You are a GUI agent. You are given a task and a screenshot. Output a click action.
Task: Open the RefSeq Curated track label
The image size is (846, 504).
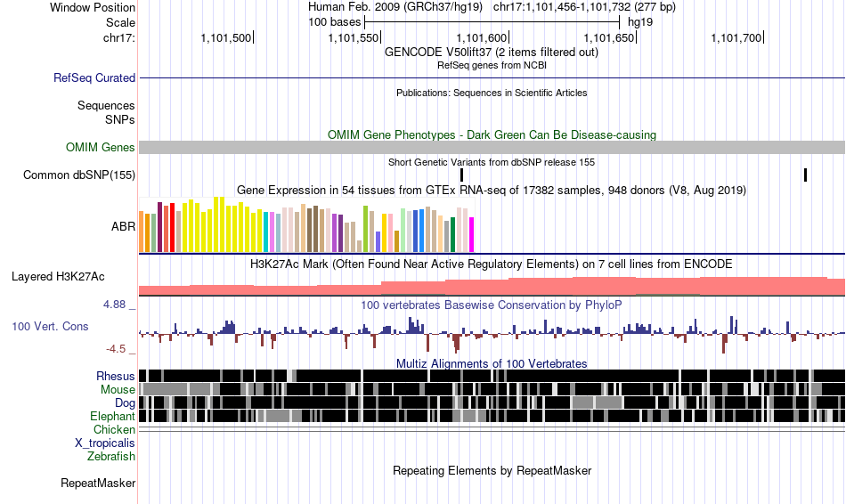pyautogui.click(x=94, y=77)
